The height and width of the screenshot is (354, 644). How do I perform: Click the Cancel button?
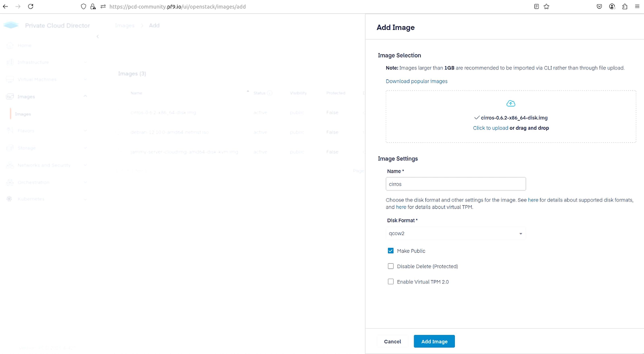click(x=392, y=342)
